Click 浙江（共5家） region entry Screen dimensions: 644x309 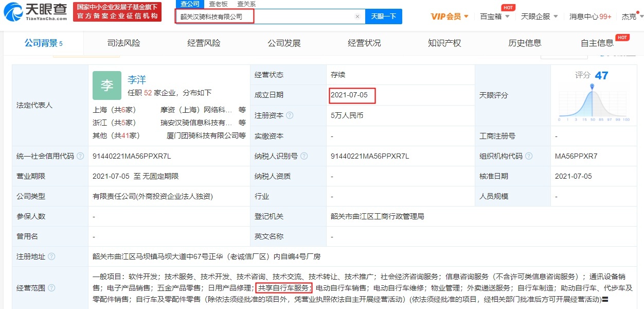114,123
